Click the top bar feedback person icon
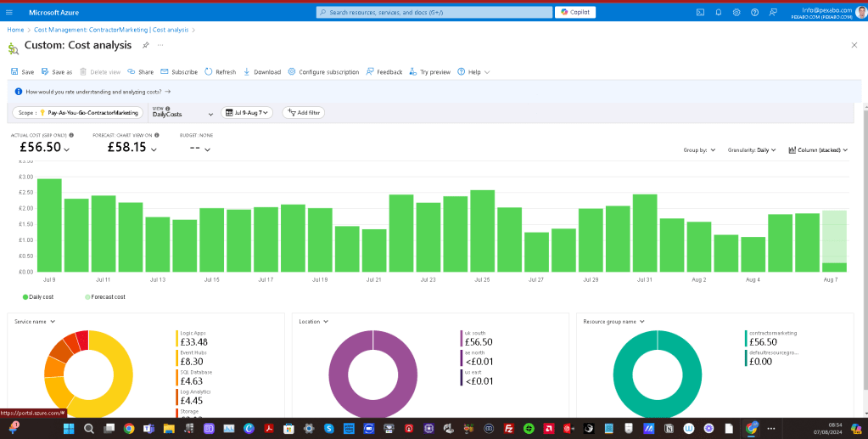 point(773,12)
